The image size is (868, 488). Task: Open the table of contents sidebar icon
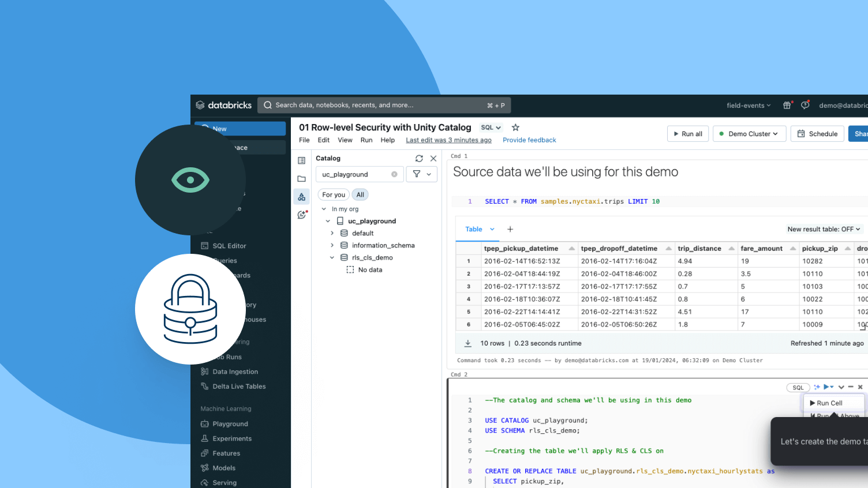pyautogui.click(x=301, y=161)
